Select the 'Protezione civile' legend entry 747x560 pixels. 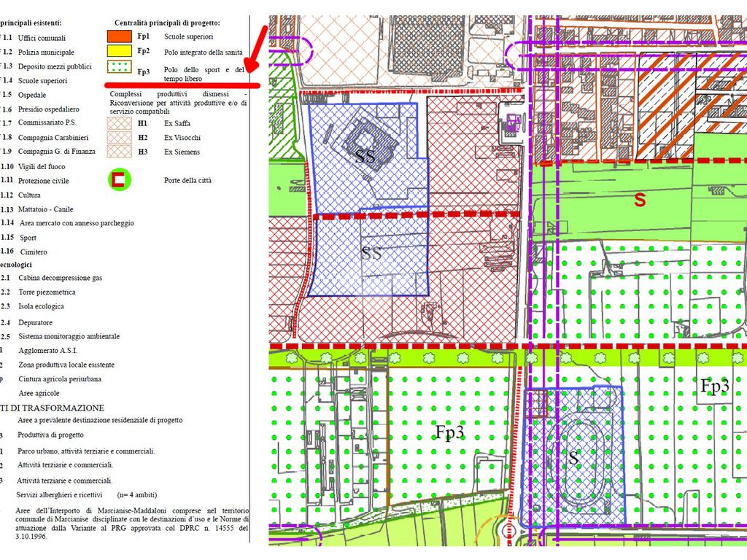pos(44,180)
